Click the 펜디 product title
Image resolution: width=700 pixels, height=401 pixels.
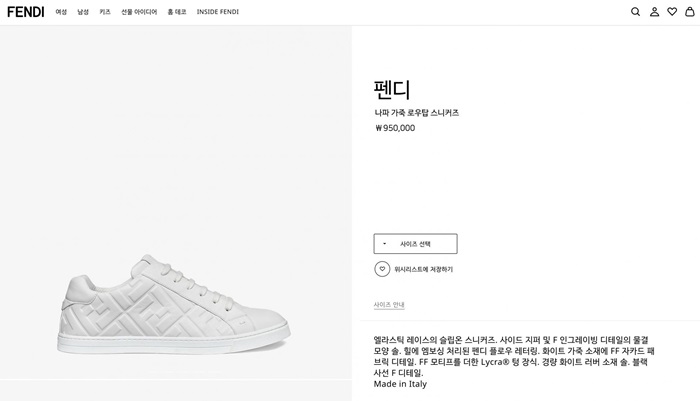(392, 89)
